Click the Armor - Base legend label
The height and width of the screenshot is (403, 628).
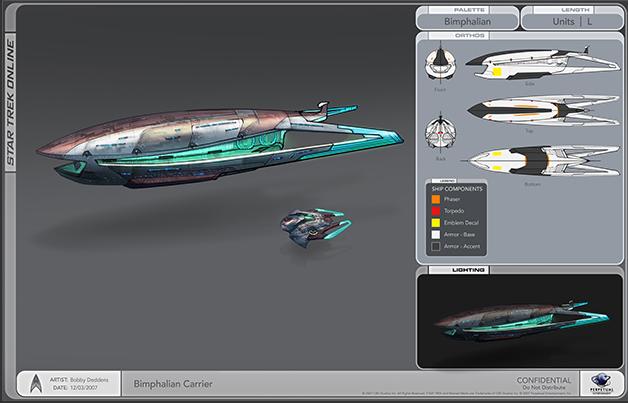tap(459, 234)
